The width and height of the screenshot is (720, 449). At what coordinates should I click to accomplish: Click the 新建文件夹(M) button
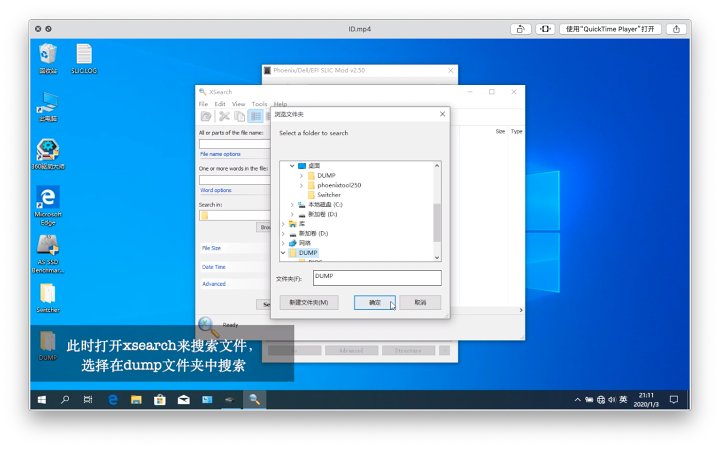pyautogui.click(x=308, y=302)
